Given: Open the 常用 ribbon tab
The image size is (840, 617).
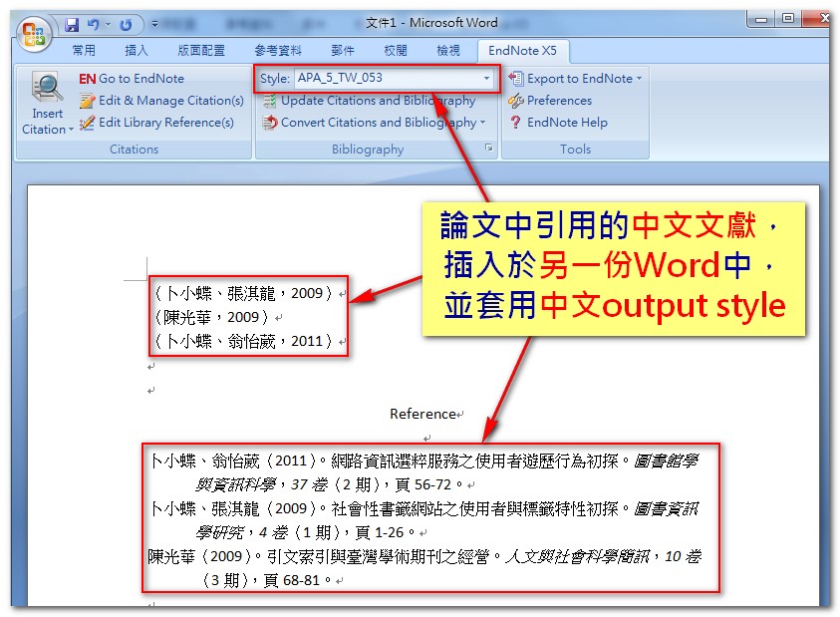Looking at the screenshot, I should (84, 51).
